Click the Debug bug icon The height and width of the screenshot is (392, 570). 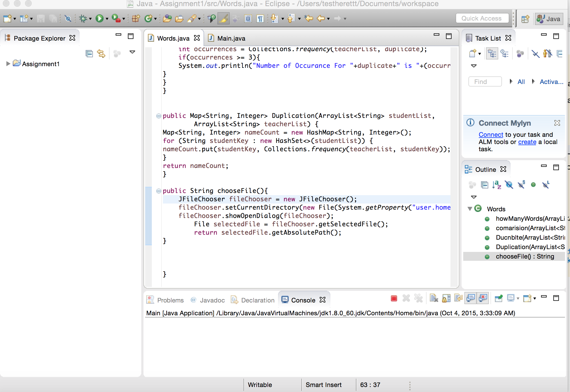click(83, 19)
